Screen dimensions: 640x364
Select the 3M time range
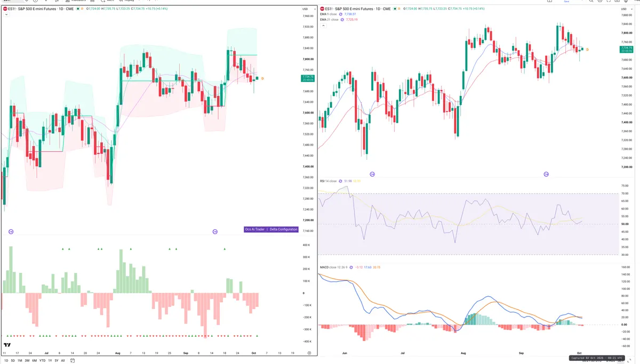[x=27, y=361]
